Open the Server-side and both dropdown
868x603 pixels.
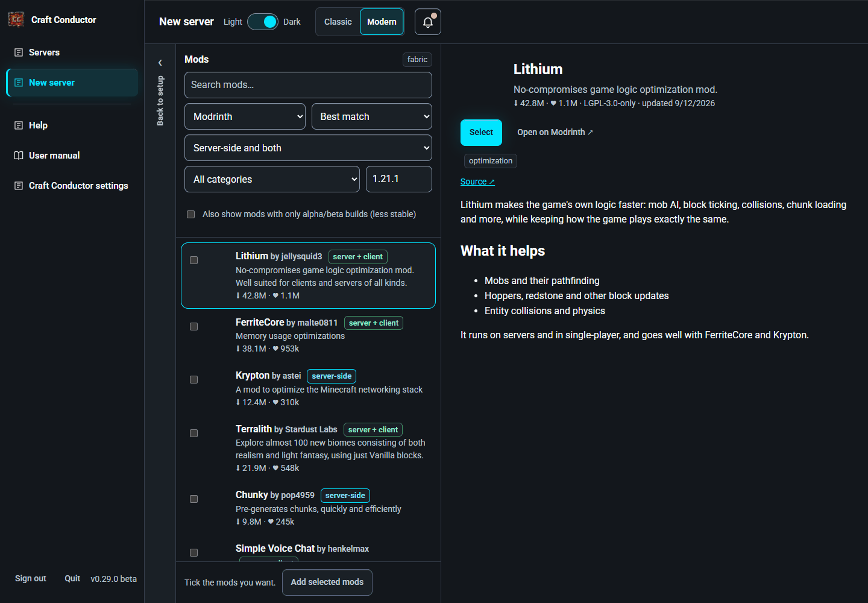(x=308, y=148)
